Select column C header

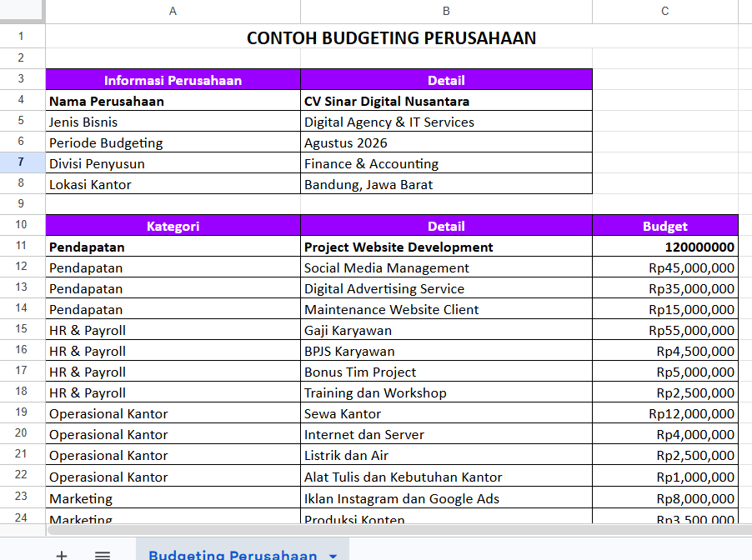click(664, 12)
